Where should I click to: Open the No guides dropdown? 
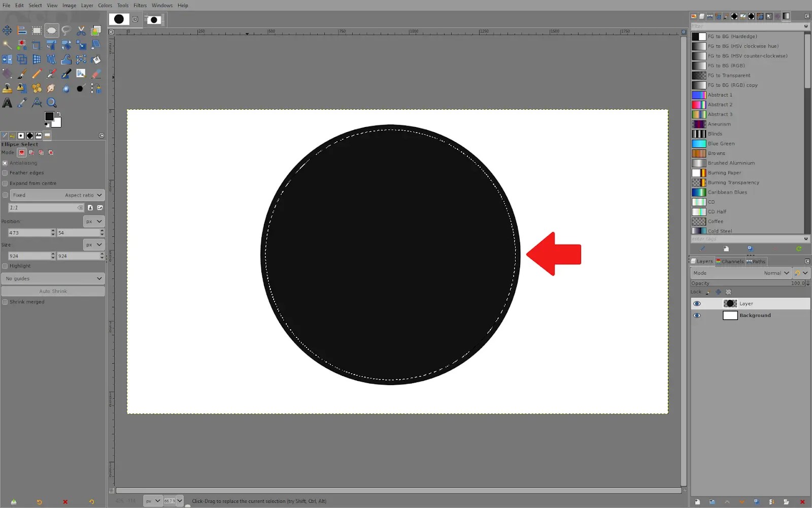(52, 278)
